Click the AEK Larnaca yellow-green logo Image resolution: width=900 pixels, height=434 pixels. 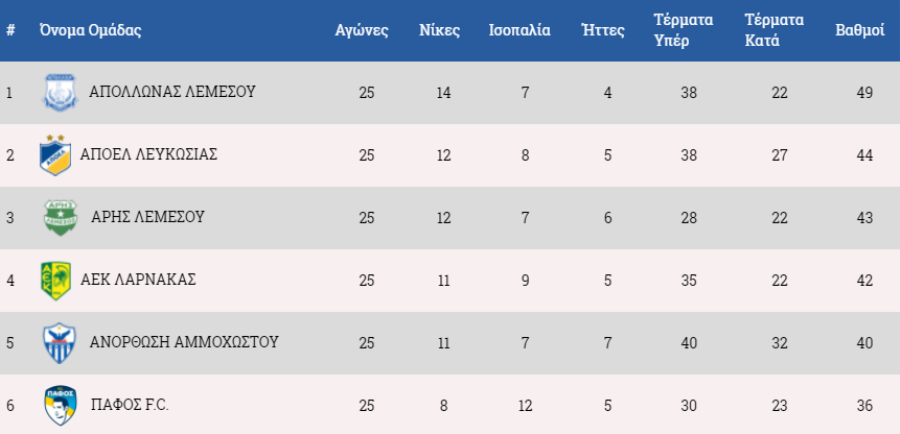pyautogui.click(x=56, y=280)
